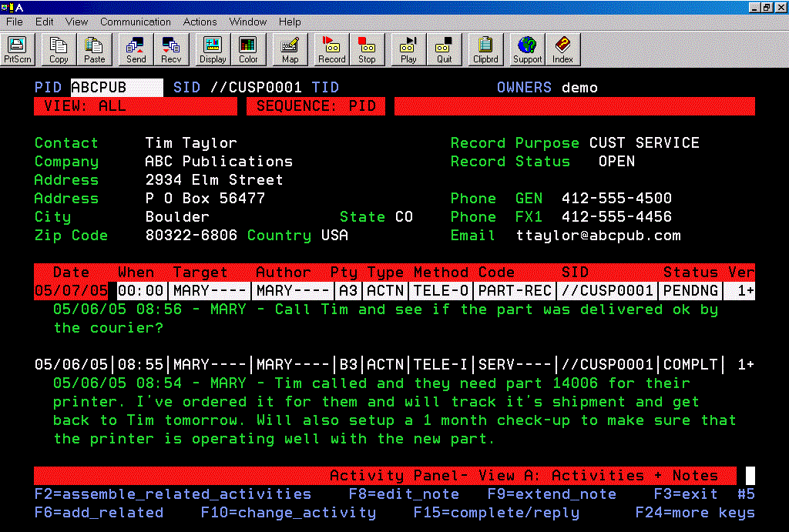Open the Support globe icon
This screenshot has height=532, width=789.
click(527, 50)
